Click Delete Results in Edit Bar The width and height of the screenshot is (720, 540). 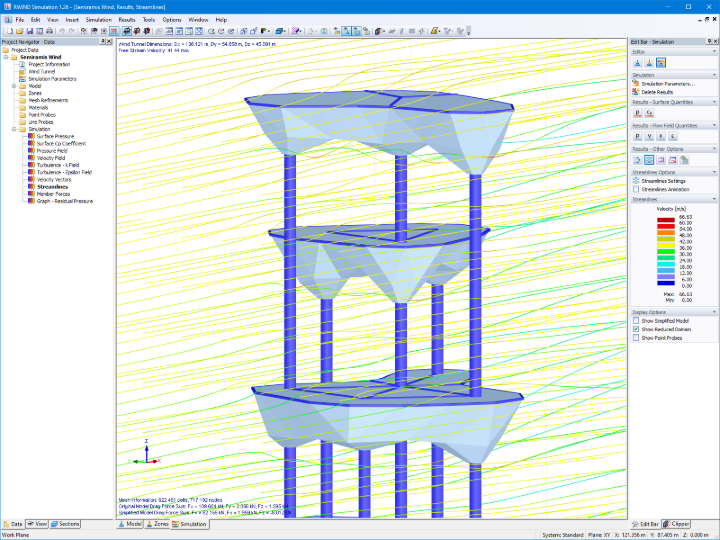[657, 92]
